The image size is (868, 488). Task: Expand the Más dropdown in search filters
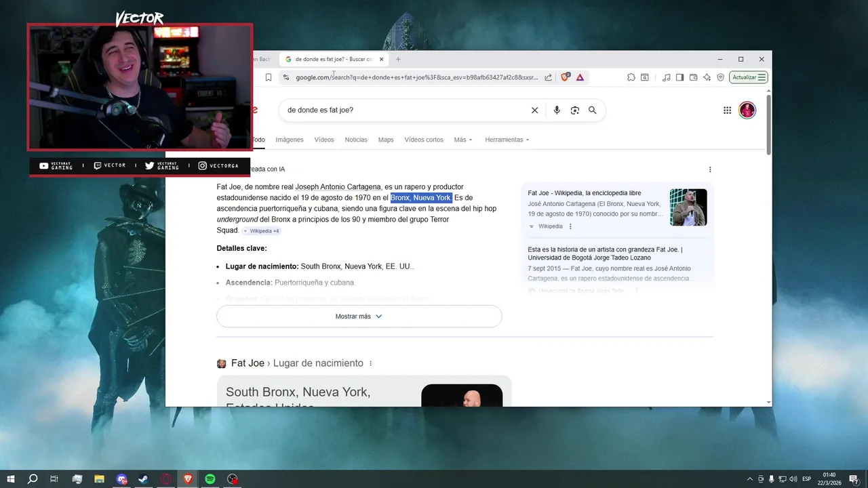[x=463, y=140]
